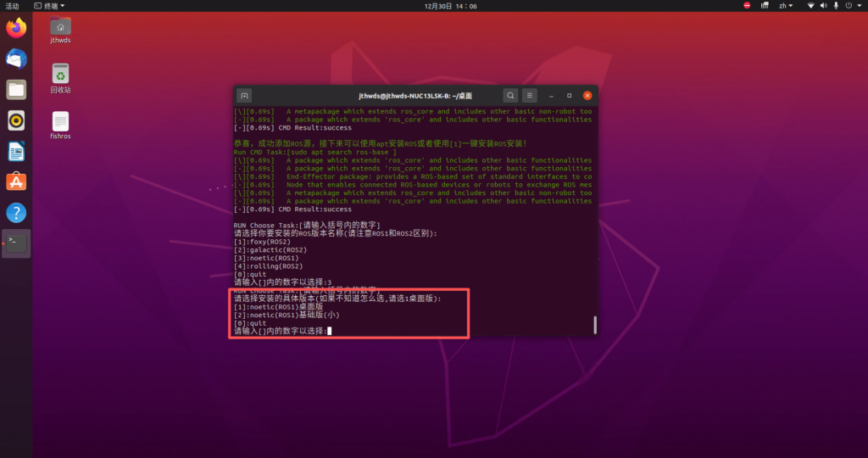The width and height of the screenshot is (868, 458).
Task: Click the terminal's vertical scrollbar
Action: click(594, 324)
